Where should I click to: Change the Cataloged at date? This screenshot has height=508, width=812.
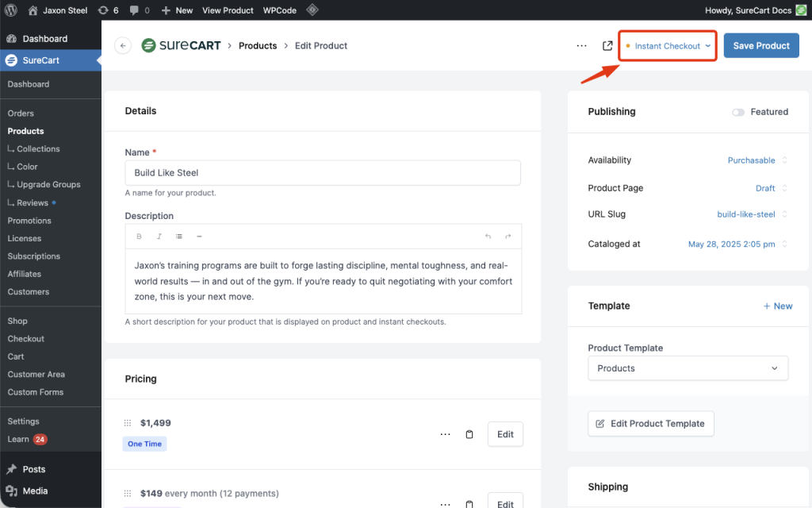(737, 244)
